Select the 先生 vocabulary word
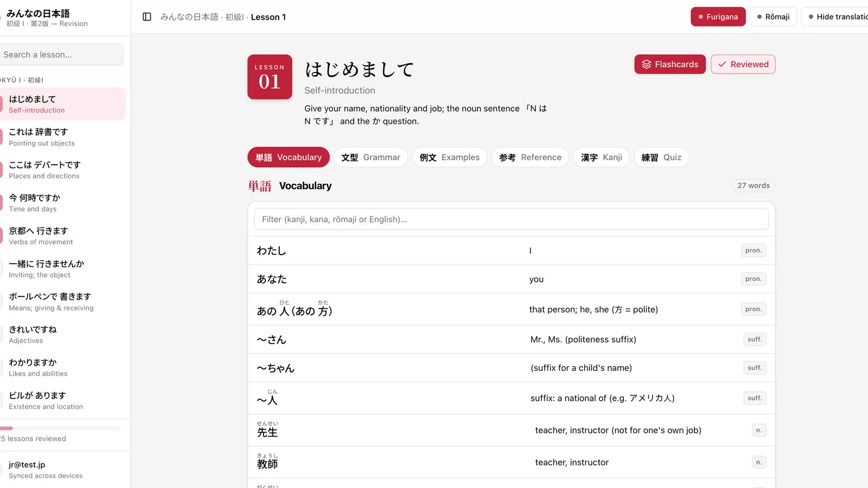This screenshot has width=868, height=488. (x=267, y=430)
